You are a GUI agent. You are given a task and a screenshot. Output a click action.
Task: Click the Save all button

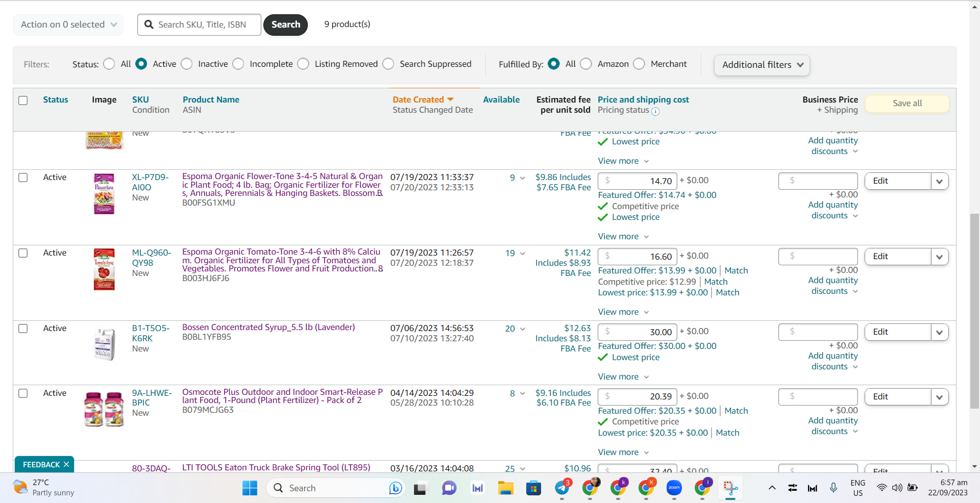point(907,103)
